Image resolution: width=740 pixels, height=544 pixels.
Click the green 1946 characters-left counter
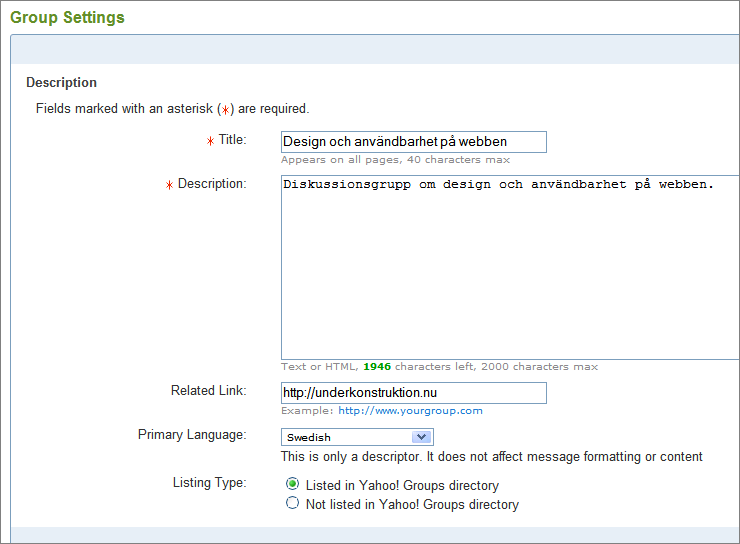(x=377, y=367)
